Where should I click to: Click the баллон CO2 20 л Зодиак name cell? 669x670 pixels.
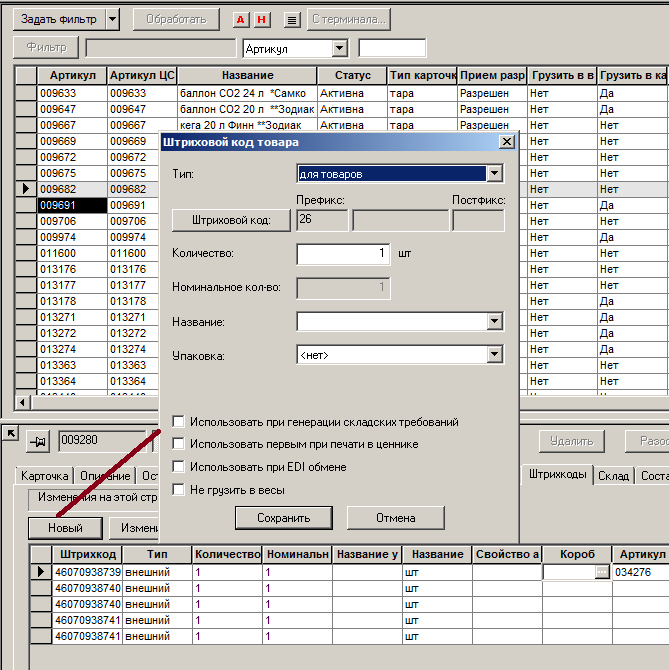(247, 109)
